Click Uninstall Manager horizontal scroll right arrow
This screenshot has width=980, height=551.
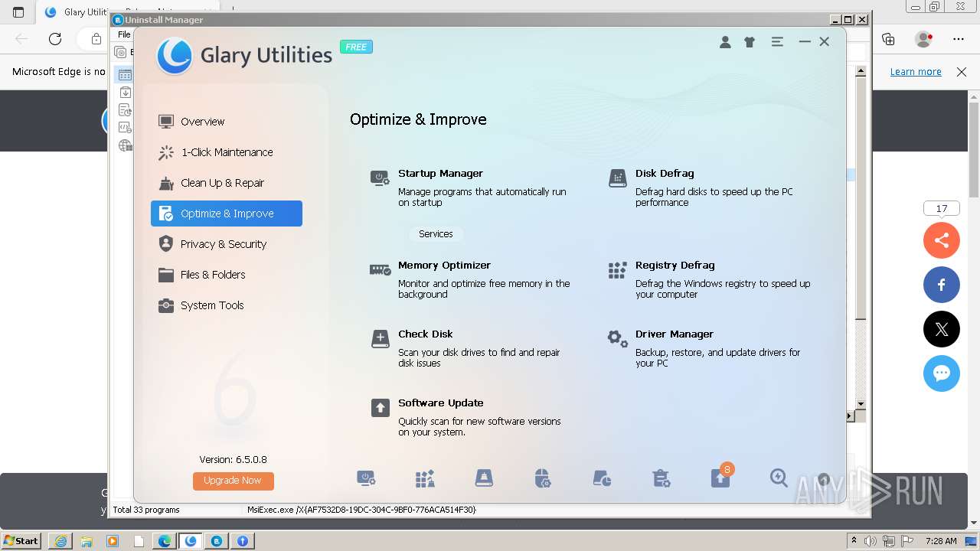(849, 416)
